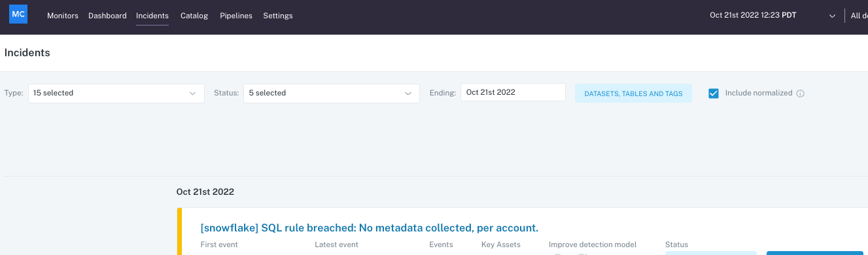868x255 pixels.
Task: Click the incident status badge
Action: (711, 253)
